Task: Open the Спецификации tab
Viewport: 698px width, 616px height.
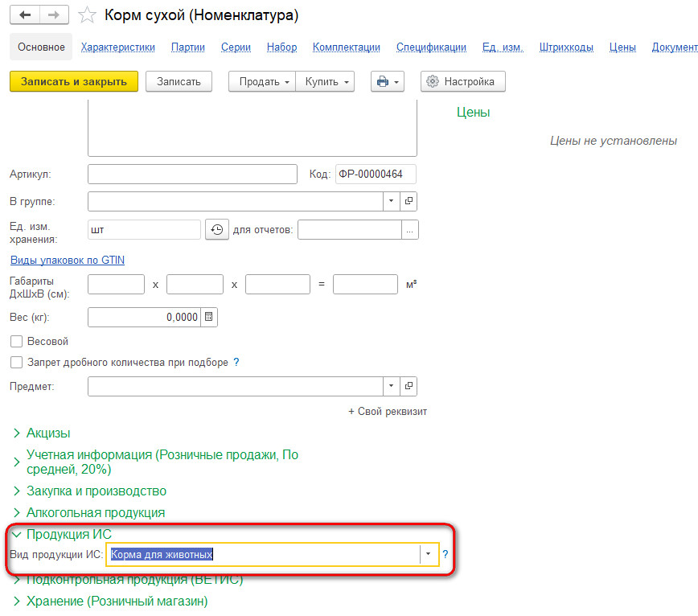Action: tap(431, 47)
